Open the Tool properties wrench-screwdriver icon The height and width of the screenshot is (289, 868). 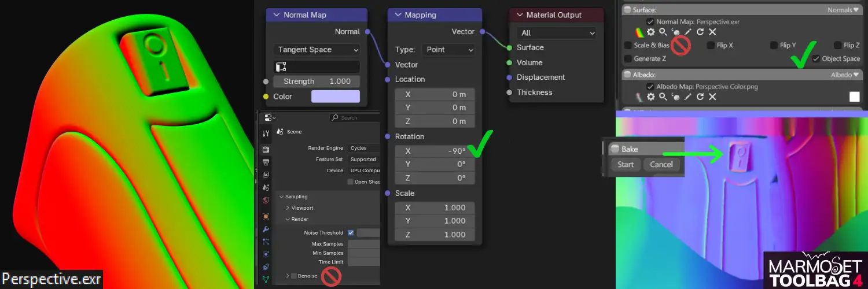click(x=266, y=133)
